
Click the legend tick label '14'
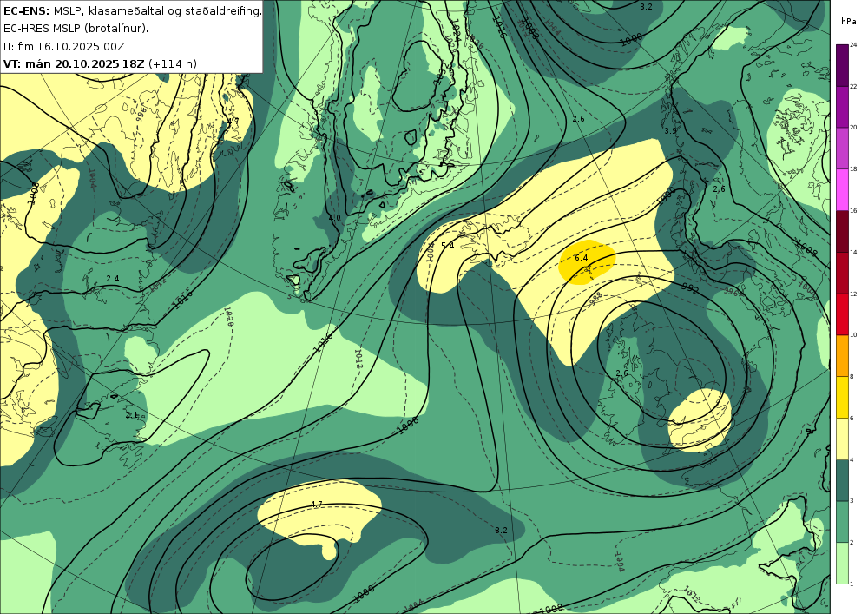853,252
